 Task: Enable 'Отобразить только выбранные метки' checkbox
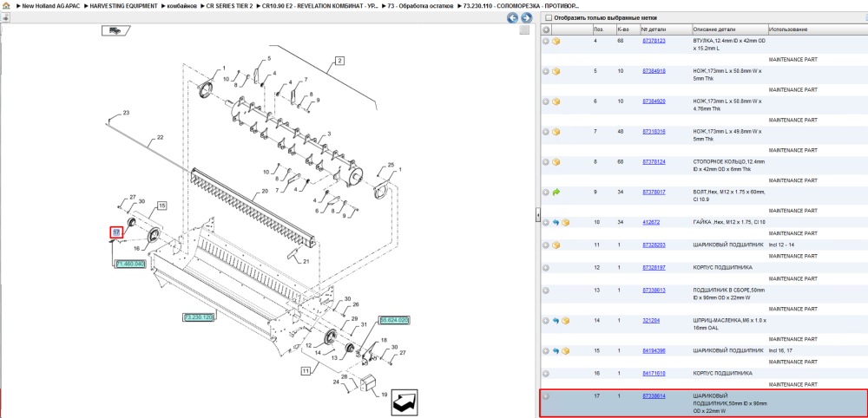[x=548, y=17]
